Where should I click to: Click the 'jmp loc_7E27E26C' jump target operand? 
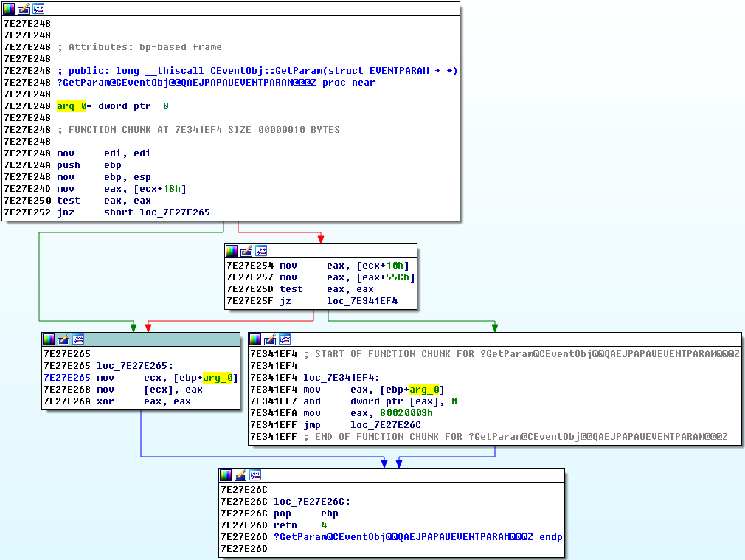click(385, 425)
